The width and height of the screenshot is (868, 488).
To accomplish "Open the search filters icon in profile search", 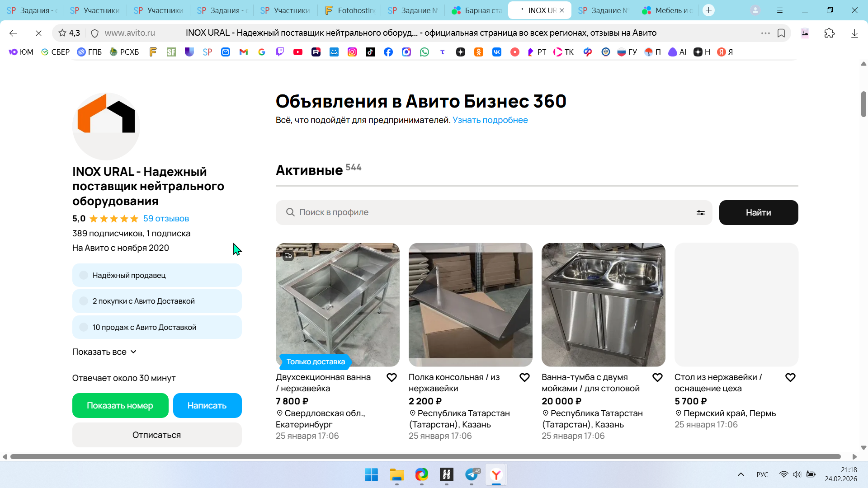I will 700,212.
